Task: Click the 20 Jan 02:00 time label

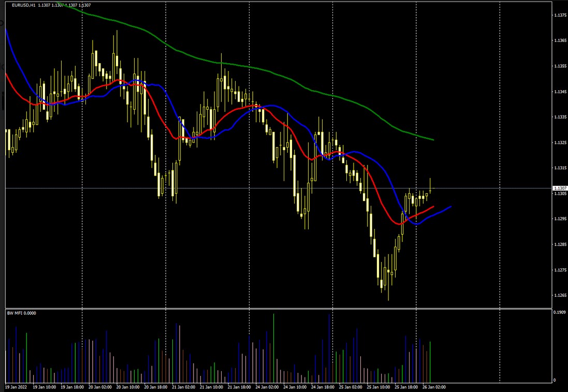Action: coord(100,387)
